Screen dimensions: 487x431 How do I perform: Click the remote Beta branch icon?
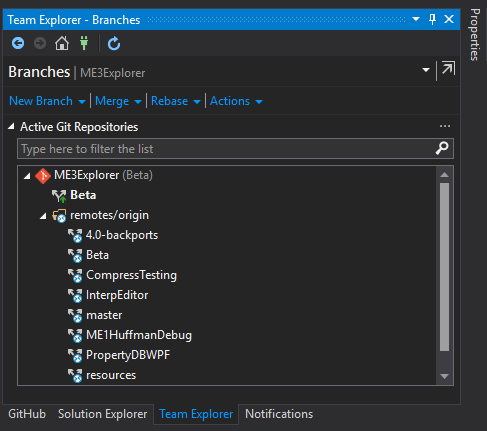(75, 256)
